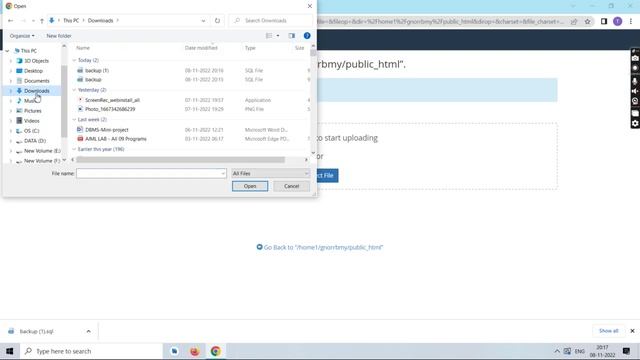
Task: Toggle the ScreenRec webcam icon
Action: (635, 101)
